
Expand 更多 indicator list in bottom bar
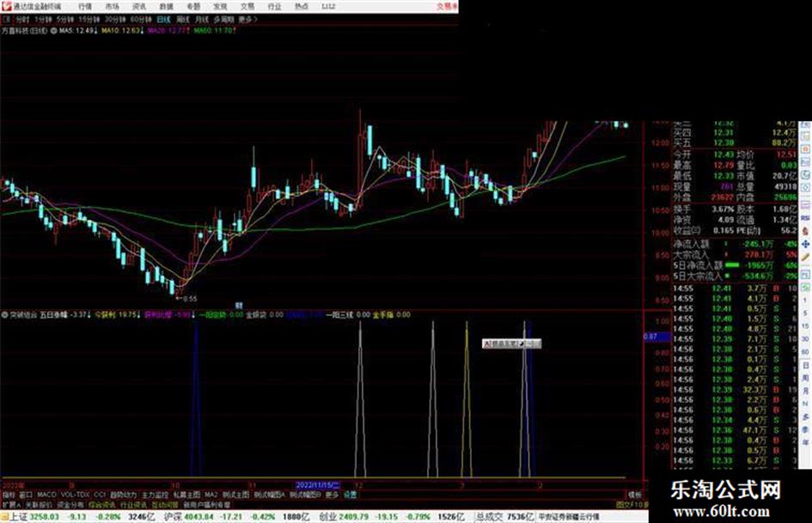coord(332,495)
